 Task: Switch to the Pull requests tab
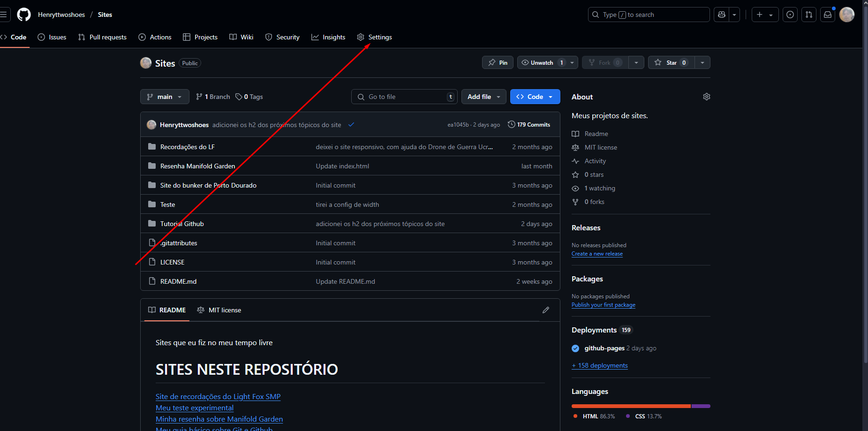(102, 37)
